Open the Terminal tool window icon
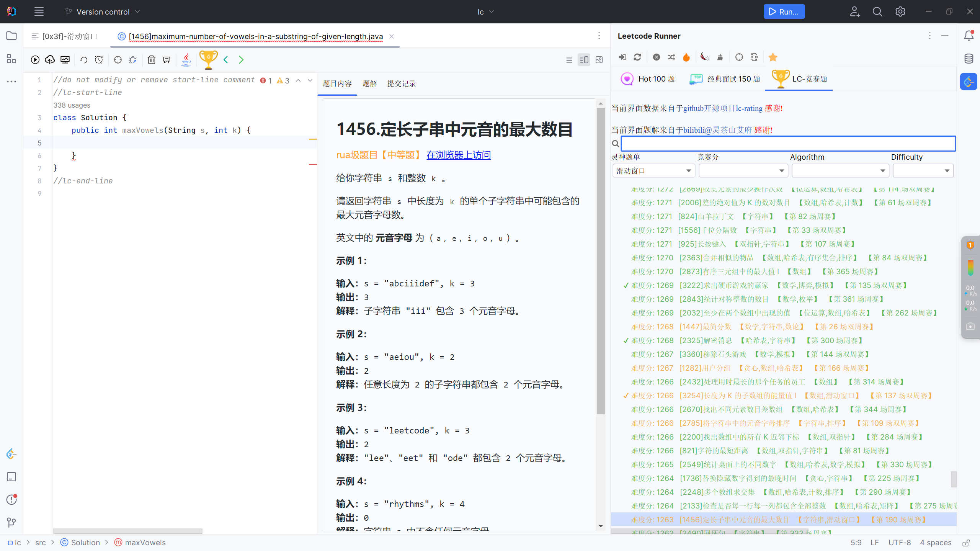 [x=11, y=477]
